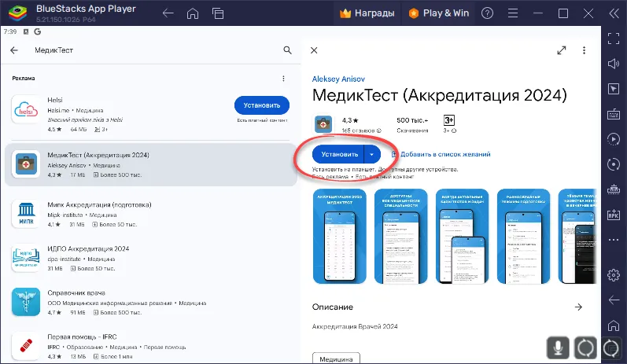This screenshot has height=364, width=627.
Task: Select МедикТест (Аккредитация 2024) search result
Action: [x=151, y=164]
